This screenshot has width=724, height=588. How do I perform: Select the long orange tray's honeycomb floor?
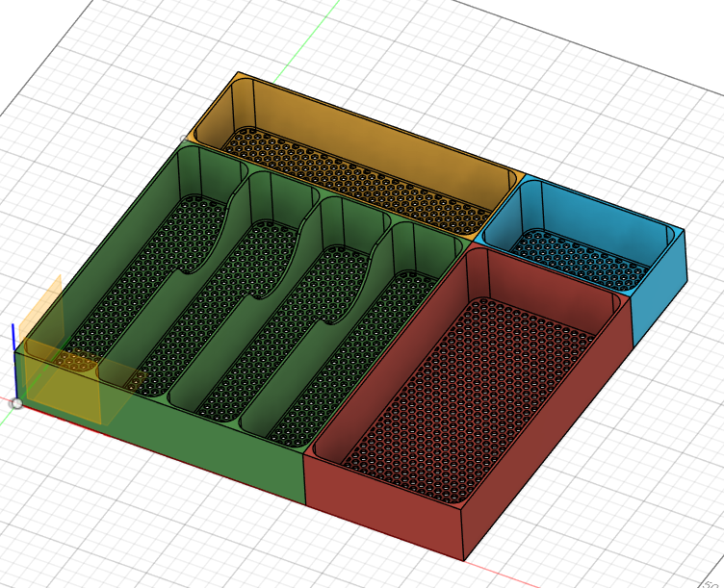click(358, 181)
